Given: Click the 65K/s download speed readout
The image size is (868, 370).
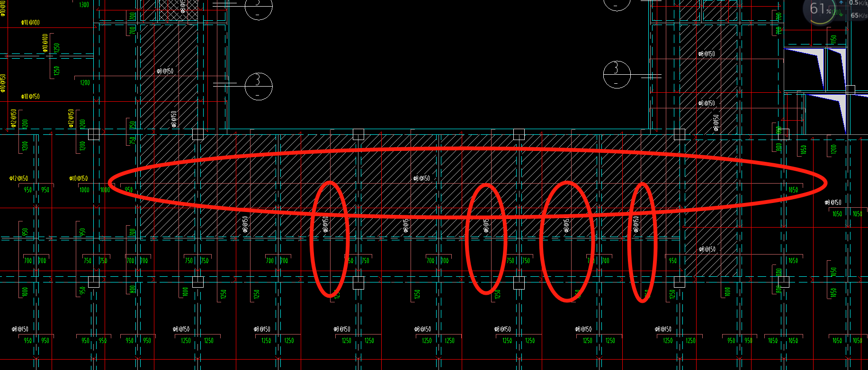Looking at the screenshot, I should (x=859, y=15).
